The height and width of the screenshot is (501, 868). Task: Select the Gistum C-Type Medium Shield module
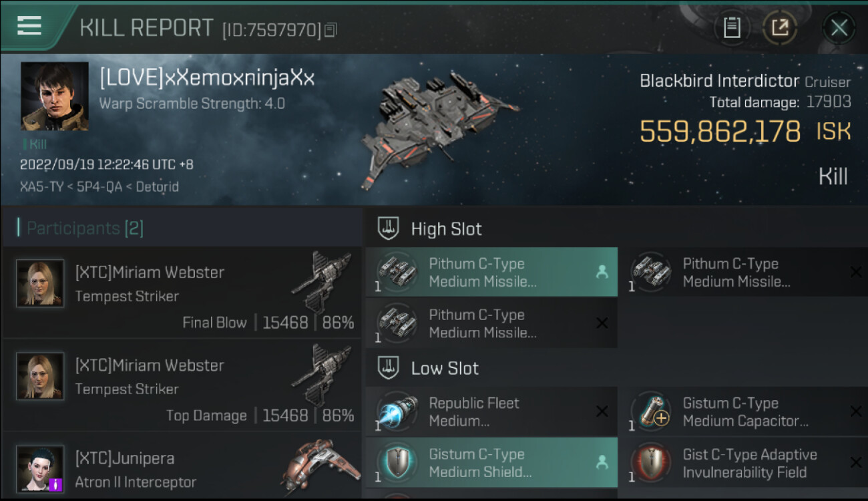[491, 463]
